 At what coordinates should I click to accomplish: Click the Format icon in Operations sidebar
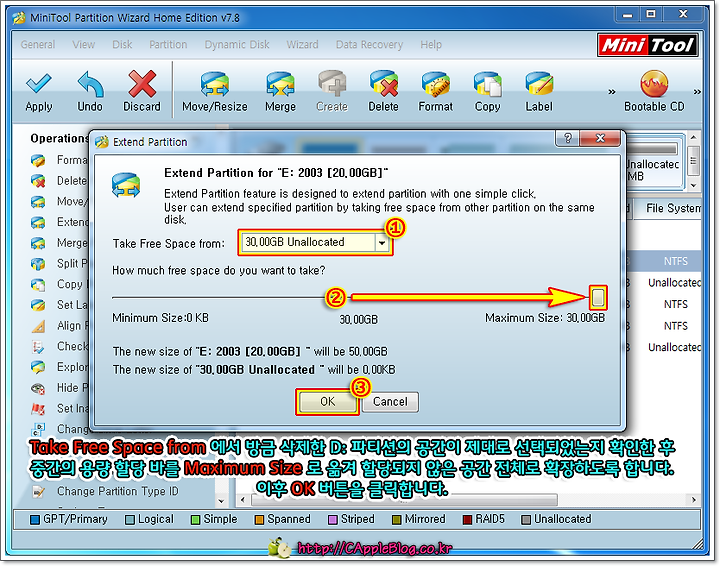[x=38, y=160]
